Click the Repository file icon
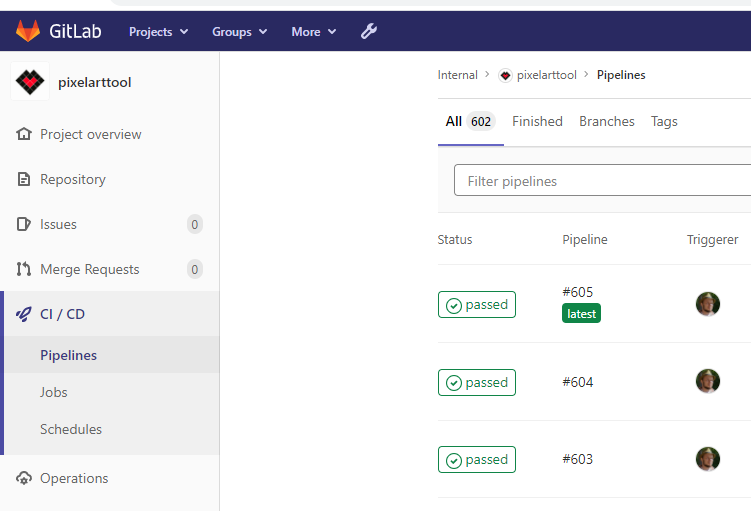This screenshot has width=751, height=511. pos(23,179)
